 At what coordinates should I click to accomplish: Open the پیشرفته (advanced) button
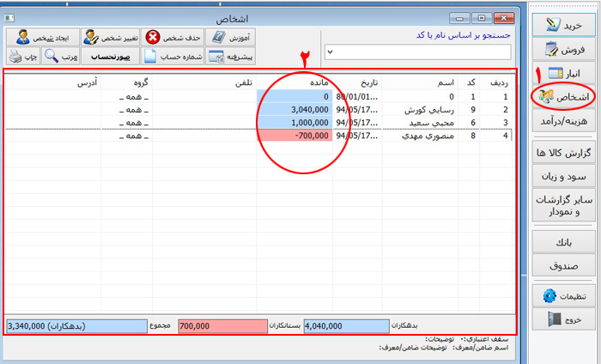coord(229,57)
